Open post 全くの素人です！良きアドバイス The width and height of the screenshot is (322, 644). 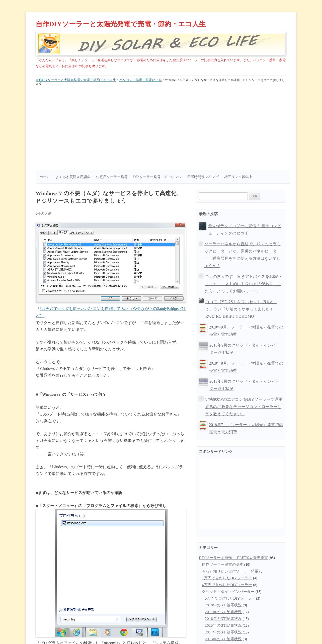pyautogui.click(x=243, y=284)
